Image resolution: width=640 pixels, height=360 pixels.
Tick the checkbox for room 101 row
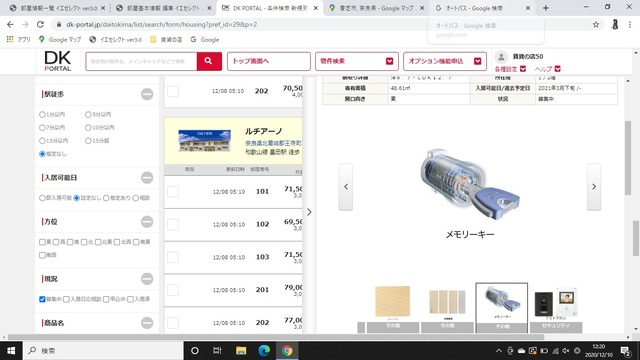(173, 191)
